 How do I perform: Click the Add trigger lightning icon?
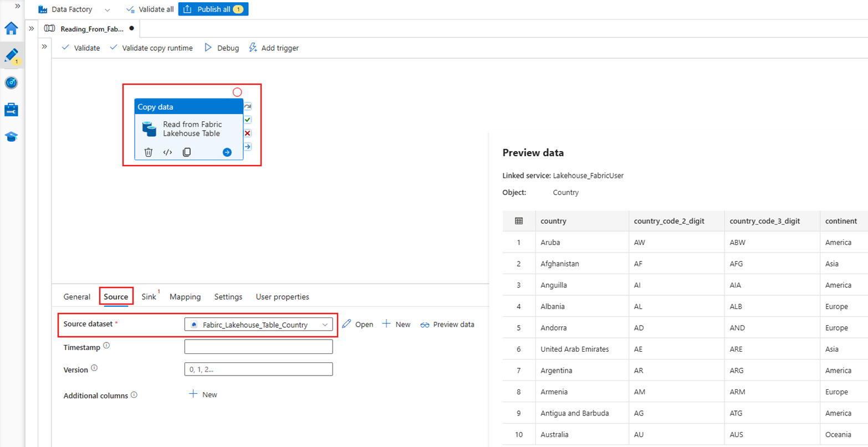(x=253, y=48)
